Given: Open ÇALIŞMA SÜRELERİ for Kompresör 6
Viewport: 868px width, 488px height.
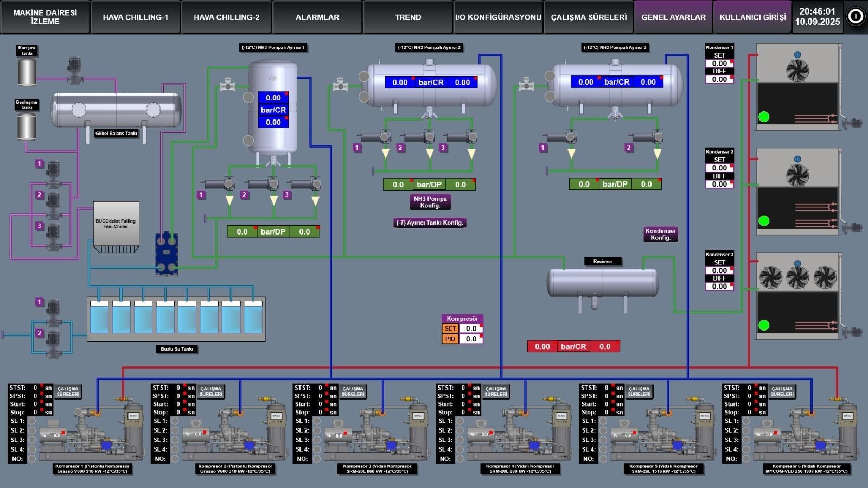Looking at the screenshot, I should pos(782,391).
